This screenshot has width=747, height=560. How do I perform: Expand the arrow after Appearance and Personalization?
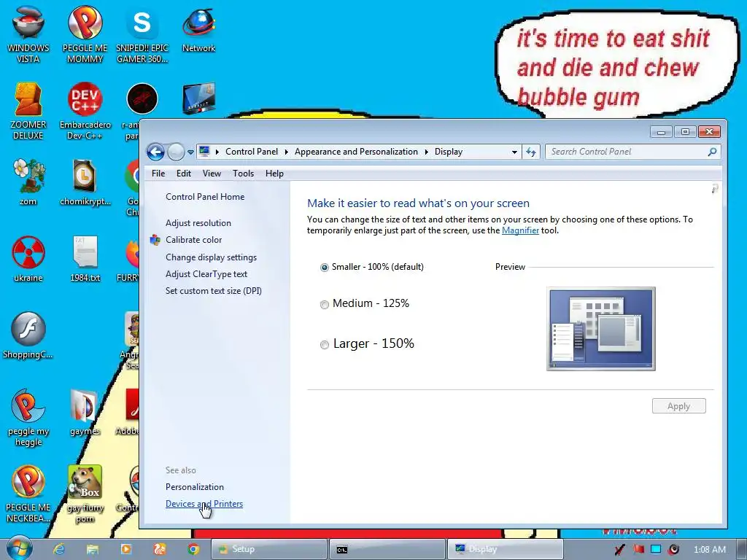click(x=426, y=152)
